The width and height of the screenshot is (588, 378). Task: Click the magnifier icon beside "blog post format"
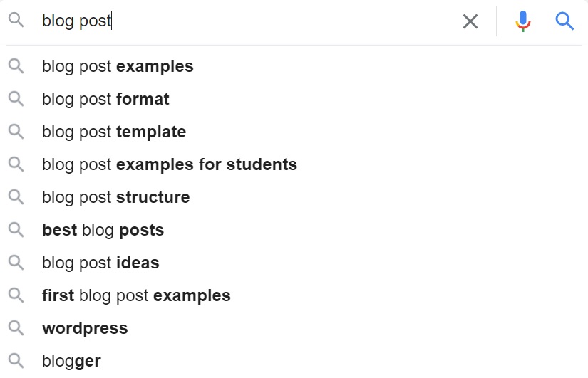(16, 99)
